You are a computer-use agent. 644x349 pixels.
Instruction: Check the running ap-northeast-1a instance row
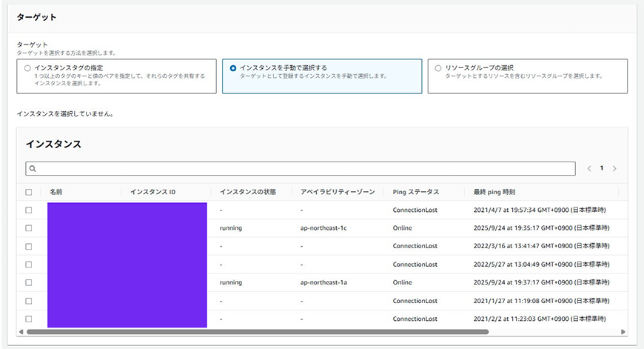(x=28, y=282)
